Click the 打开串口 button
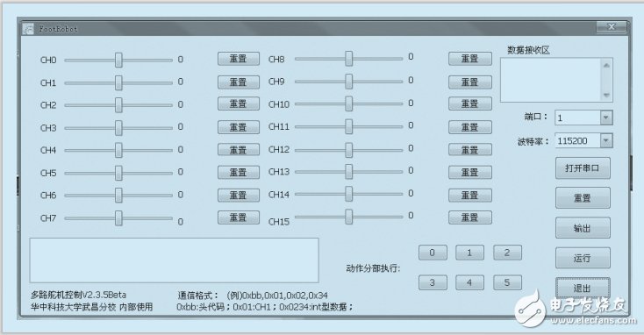The image size is (644, 335). 583,167
